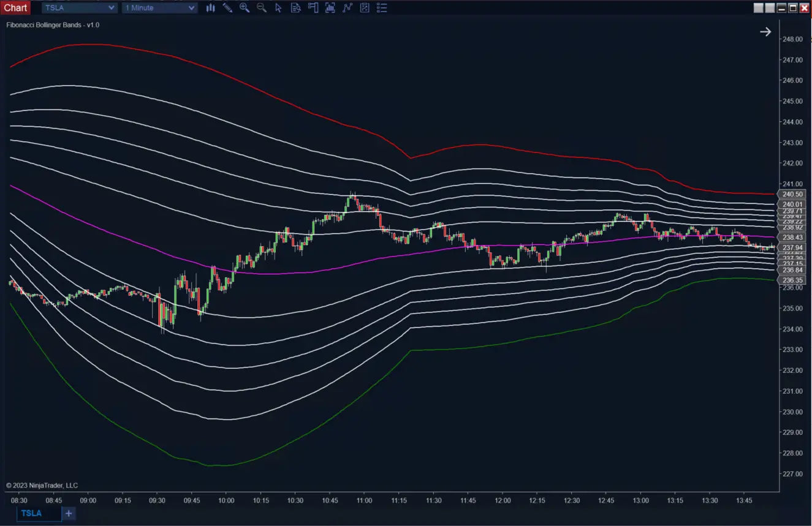
Task: Click the Chart title label
Action: (x=15, y=8)
